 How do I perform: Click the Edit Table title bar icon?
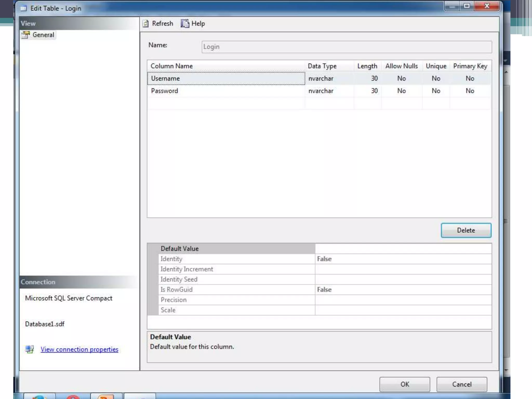click(x=24, y=8)
